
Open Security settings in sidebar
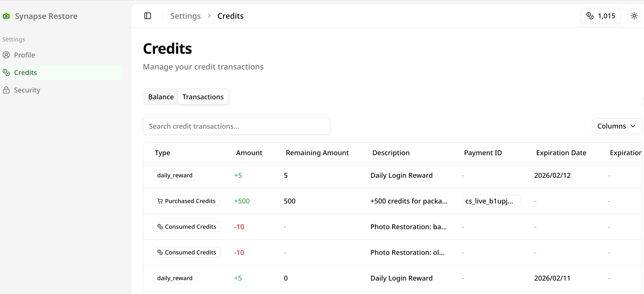27,90
